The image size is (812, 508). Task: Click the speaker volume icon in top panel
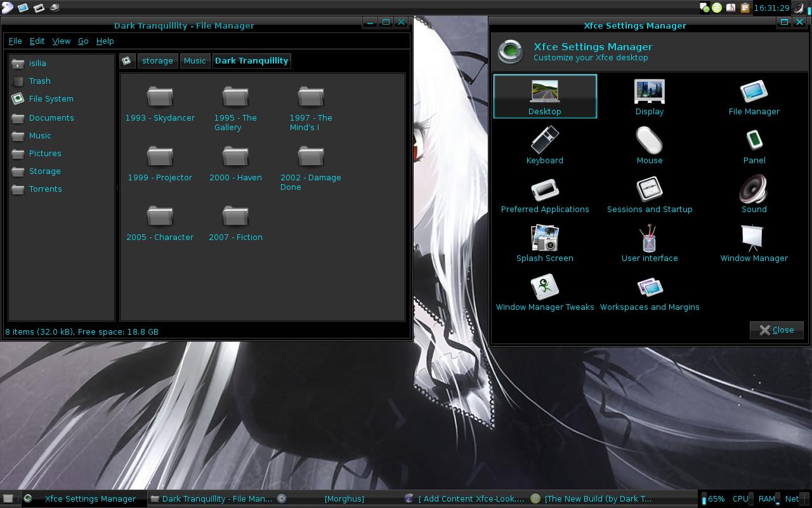tap(799, 8)
